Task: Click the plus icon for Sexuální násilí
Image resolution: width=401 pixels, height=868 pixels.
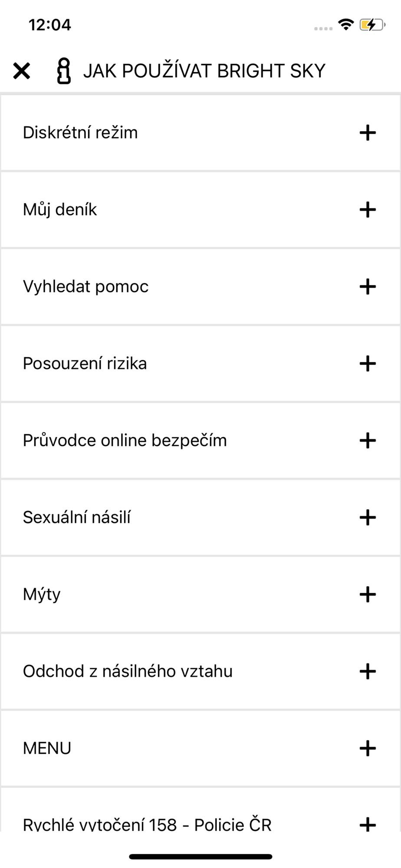Action: tap(367, 517)
